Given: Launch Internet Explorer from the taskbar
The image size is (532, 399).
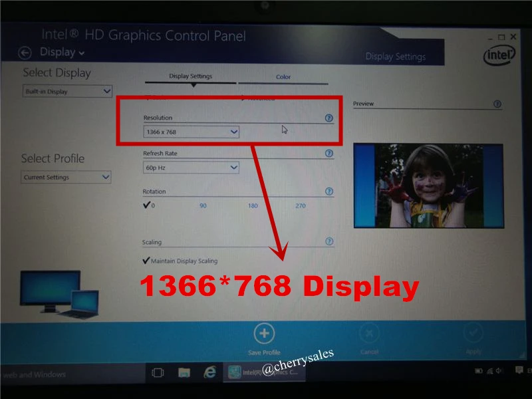Looking at the screenshot, I should (210, 372).
